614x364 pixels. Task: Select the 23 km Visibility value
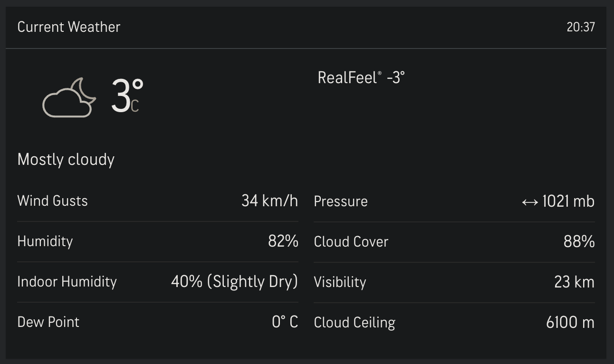click(575, 282)
